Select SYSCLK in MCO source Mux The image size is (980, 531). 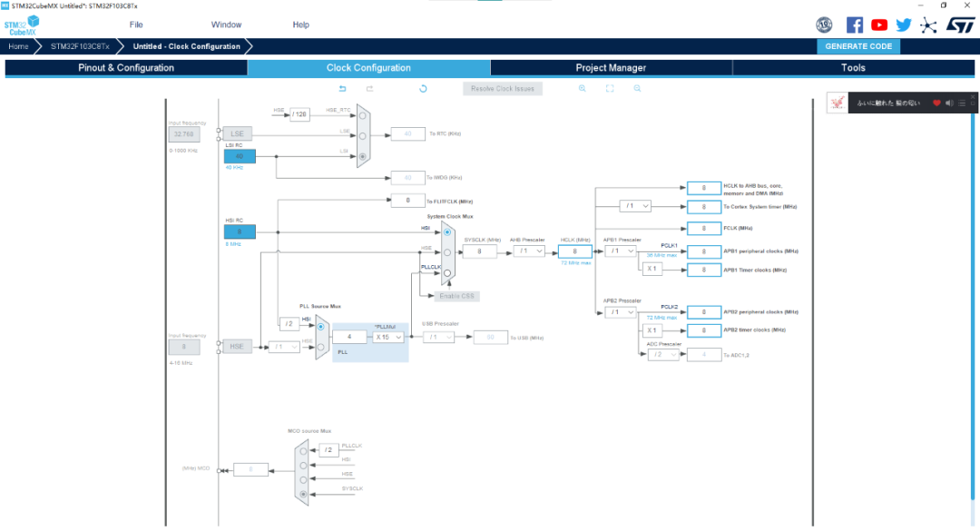[x=303, y=494]
